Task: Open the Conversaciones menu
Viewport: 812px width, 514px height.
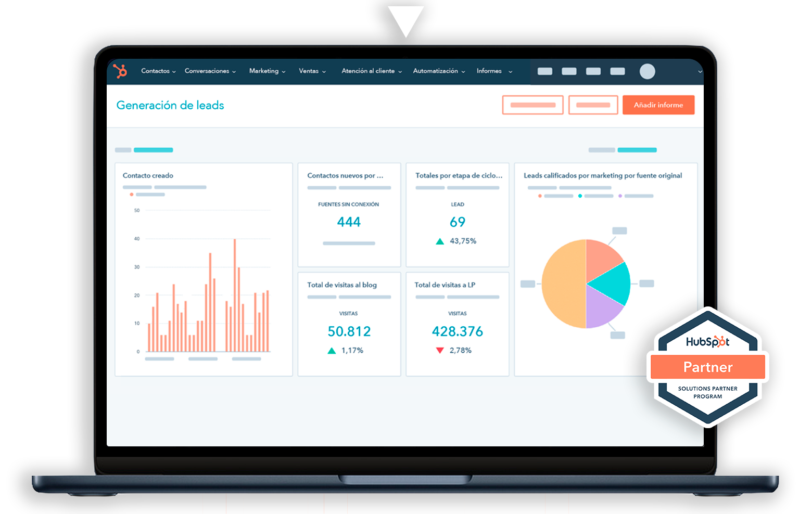Action: (x=210, y=71)
